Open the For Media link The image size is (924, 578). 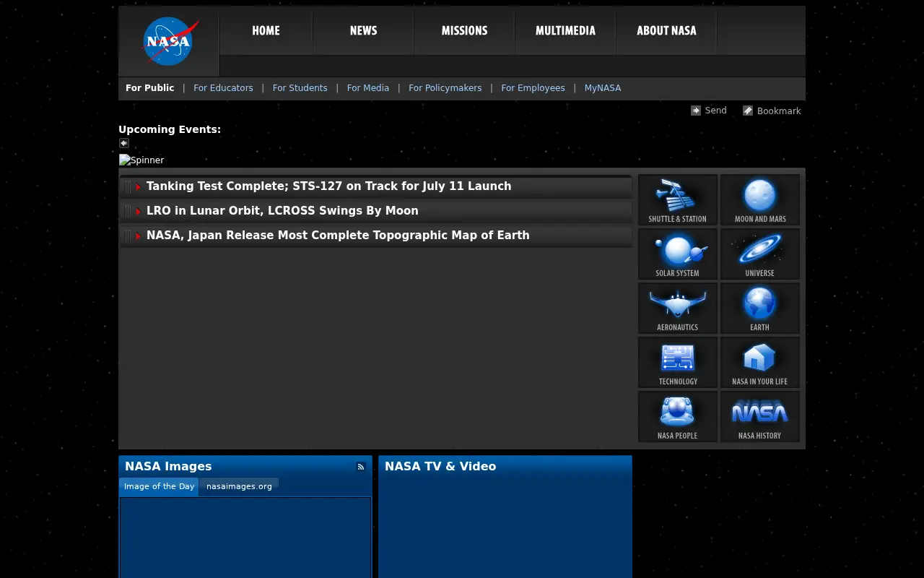coord(367,88)
